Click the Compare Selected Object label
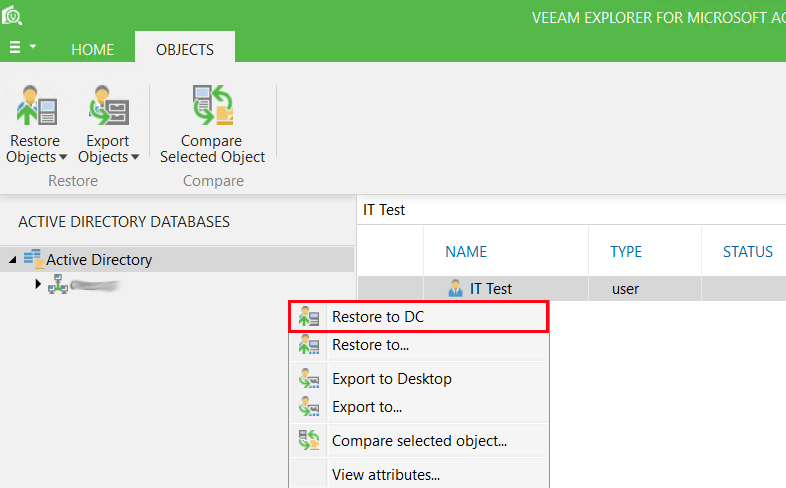Screen dimensions: 786x488 213,149
